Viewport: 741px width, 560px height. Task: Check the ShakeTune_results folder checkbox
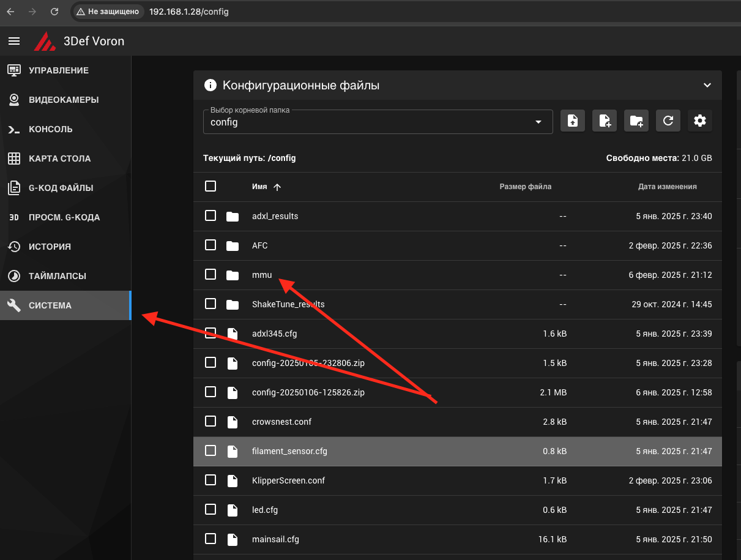[x=210, y=304]
